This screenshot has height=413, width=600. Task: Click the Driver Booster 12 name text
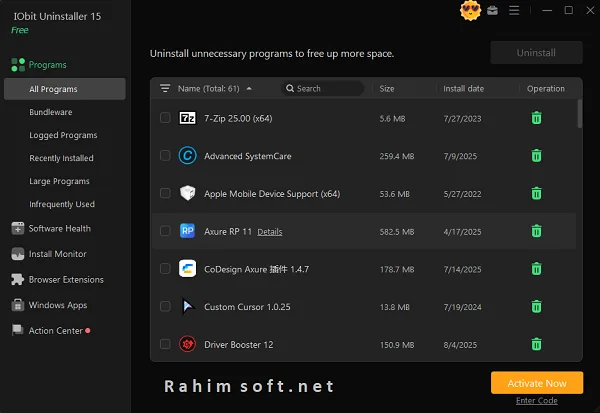click(239, 344)
